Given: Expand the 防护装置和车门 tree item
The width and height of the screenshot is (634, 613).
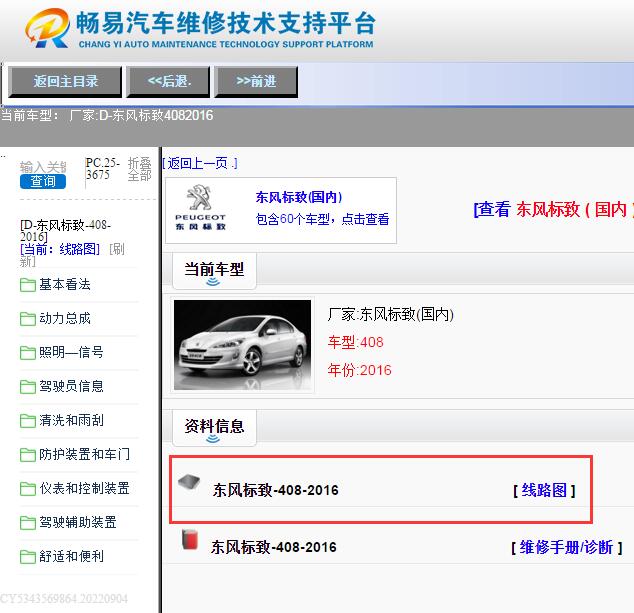Looking at the screenshot, I should tap(85, 454).
